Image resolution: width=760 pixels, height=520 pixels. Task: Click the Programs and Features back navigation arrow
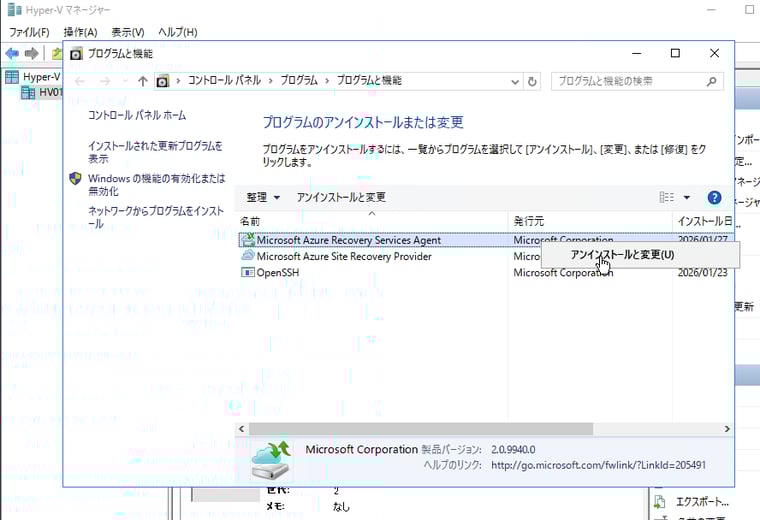[80, 81]
